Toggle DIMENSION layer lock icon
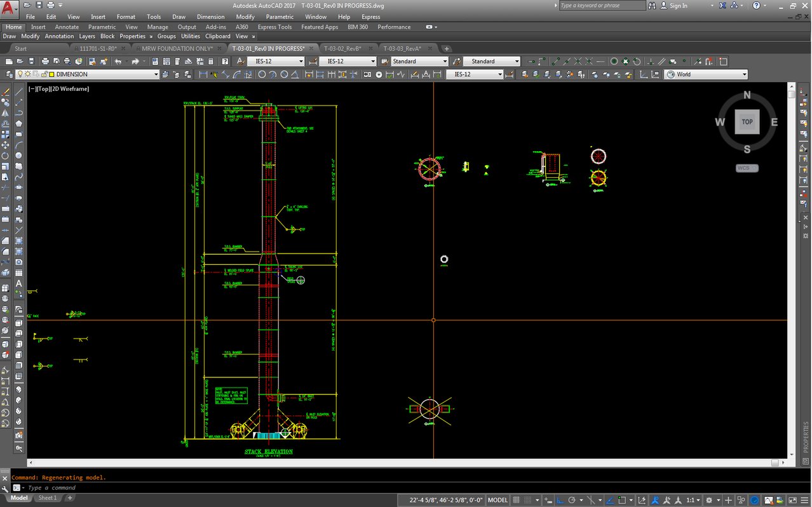The width and height of the screenshot is (812, 507). pyautogui.click(x=43, y=74)
